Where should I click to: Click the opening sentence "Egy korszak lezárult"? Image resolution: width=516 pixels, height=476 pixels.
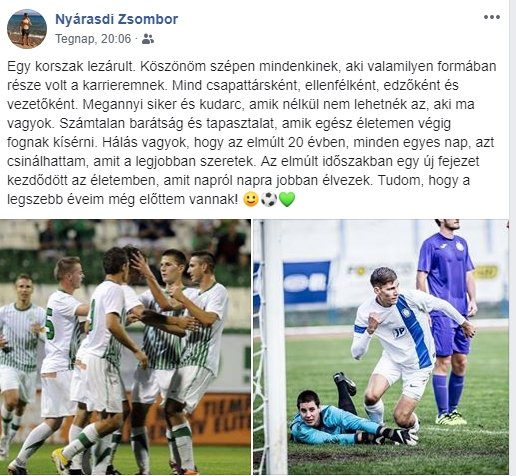70,66
